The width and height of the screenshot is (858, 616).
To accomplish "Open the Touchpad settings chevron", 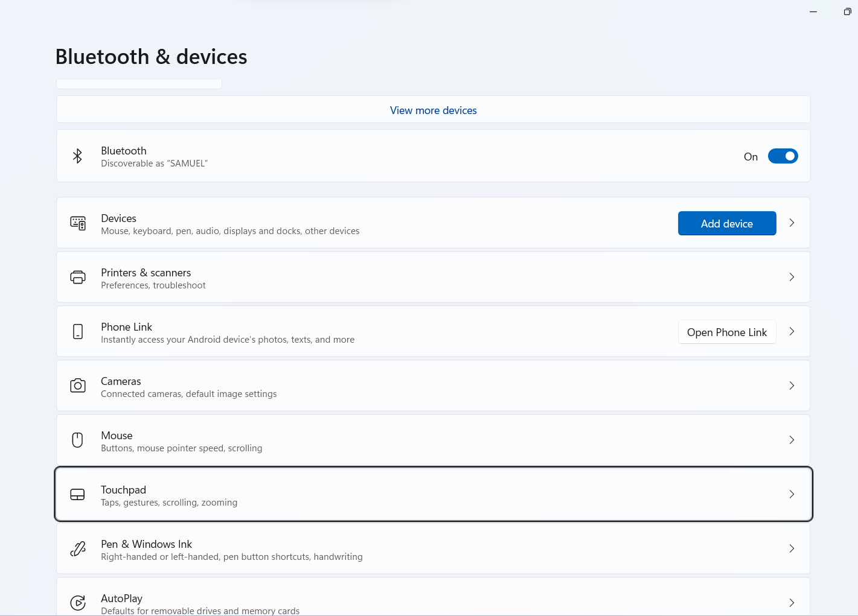I will click(x=792, y=494).
